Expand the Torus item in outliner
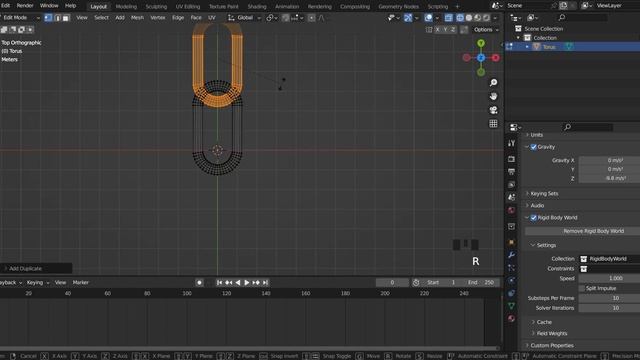640x360 pixels. [x=527, y=47]
